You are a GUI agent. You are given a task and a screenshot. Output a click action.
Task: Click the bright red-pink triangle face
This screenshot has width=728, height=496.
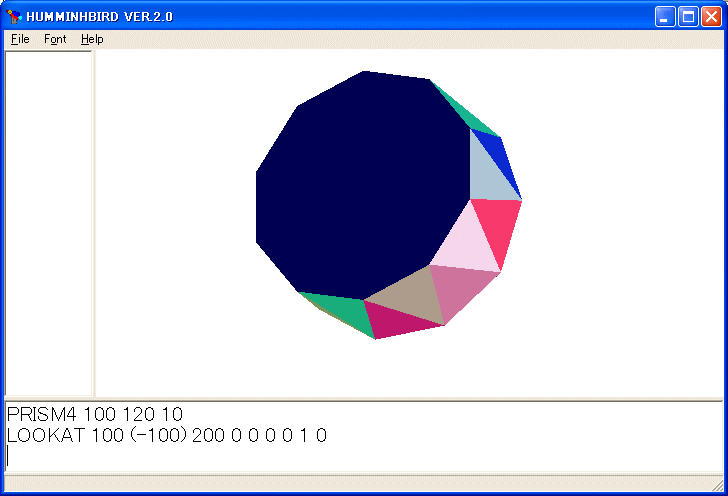point(499,223)
